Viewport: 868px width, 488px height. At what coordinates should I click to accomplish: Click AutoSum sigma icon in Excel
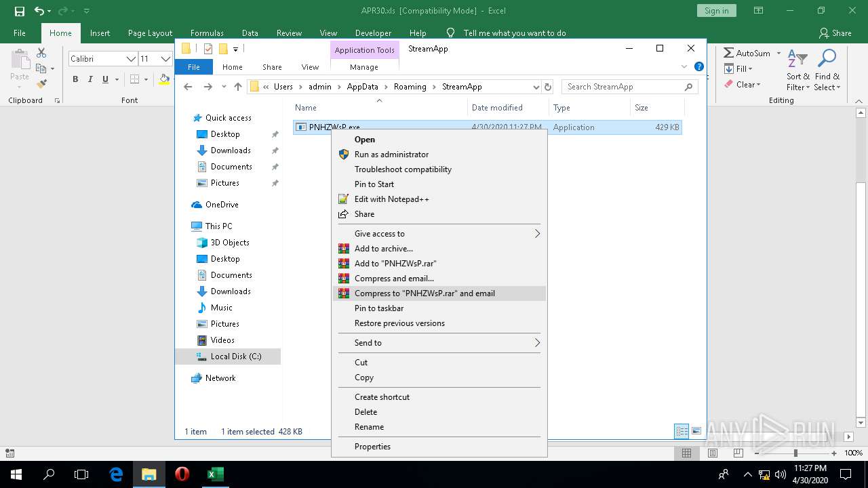coord(729,53)
